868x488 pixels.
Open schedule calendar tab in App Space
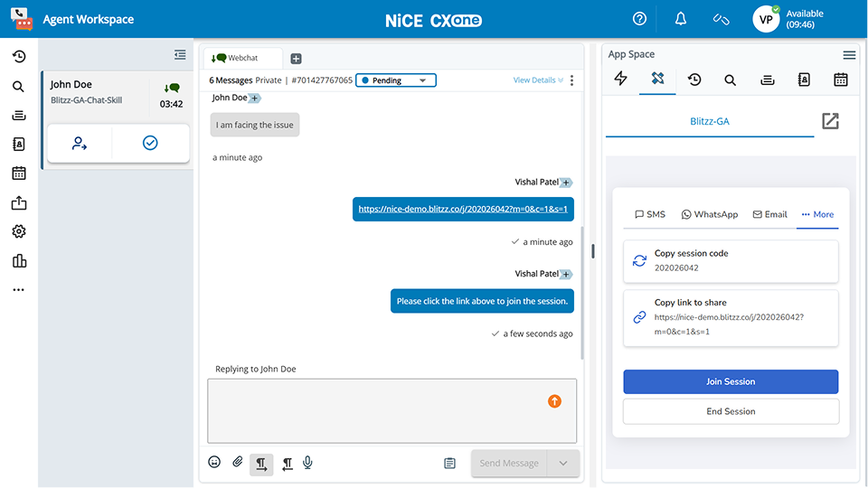coord(840,80)
